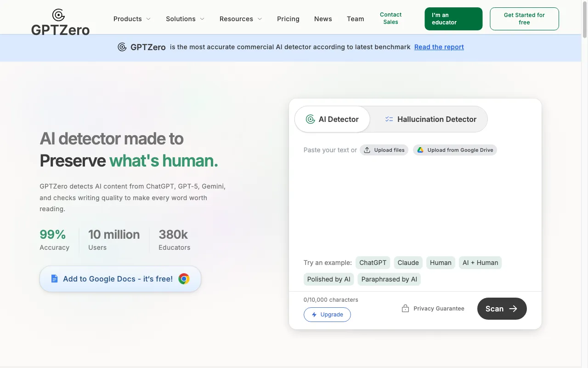Go to the Pricing page
The image size is (588, 368).
(288, 19)
